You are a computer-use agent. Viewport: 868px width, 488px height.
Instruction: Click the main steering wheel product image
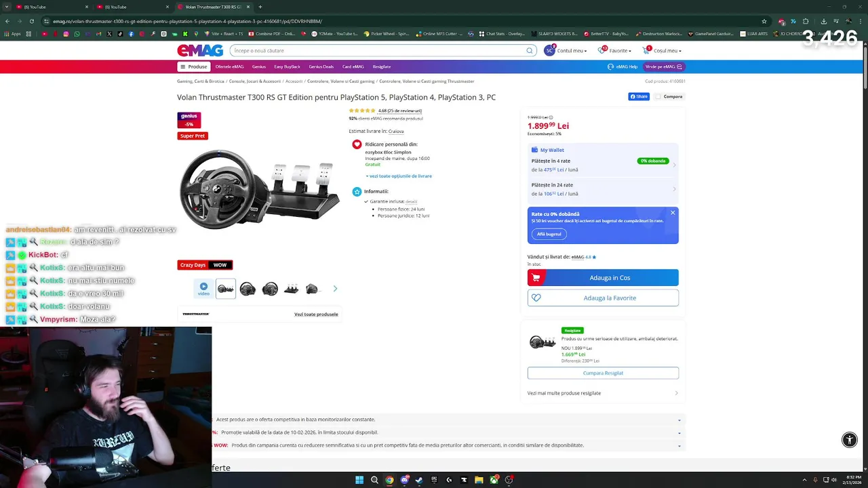(x=260, y=190)
